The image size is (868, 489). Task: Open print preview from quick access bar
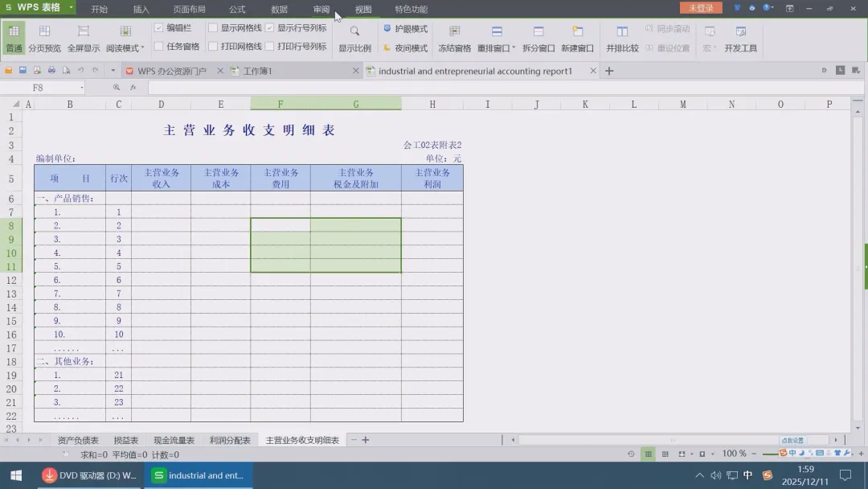click(66, 70)
